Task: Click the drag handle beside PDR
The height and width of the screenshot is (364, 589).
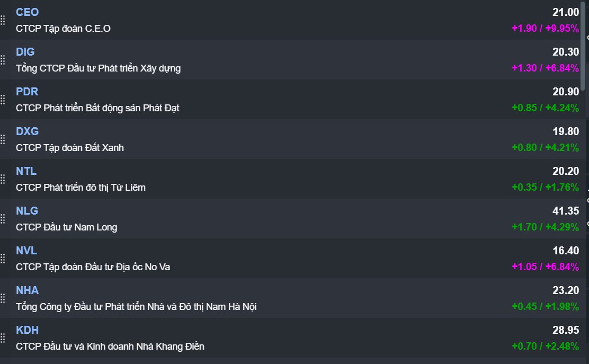Action: (3, 100)
